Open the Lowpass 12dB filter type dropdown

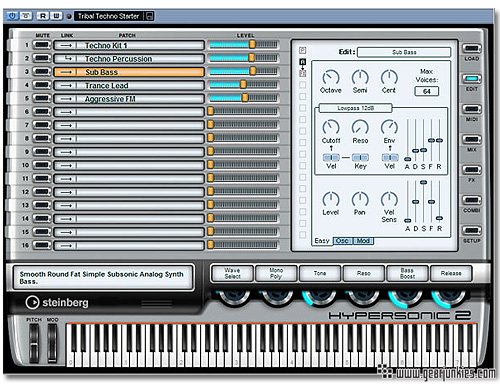[355, 108]
